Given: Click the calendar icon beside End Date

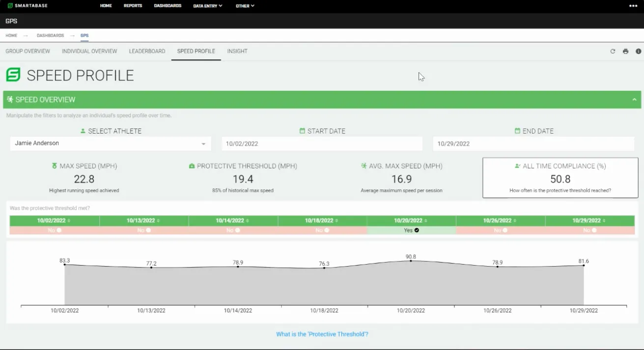Looking at the screenshot, I should [x=517, y=131].
